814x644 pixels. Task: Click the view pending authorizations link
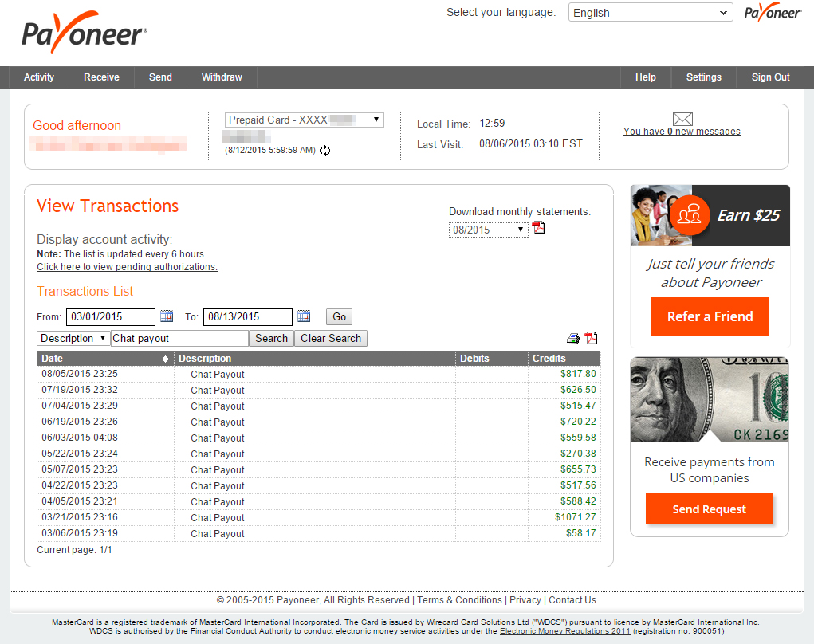pos(128,267)
